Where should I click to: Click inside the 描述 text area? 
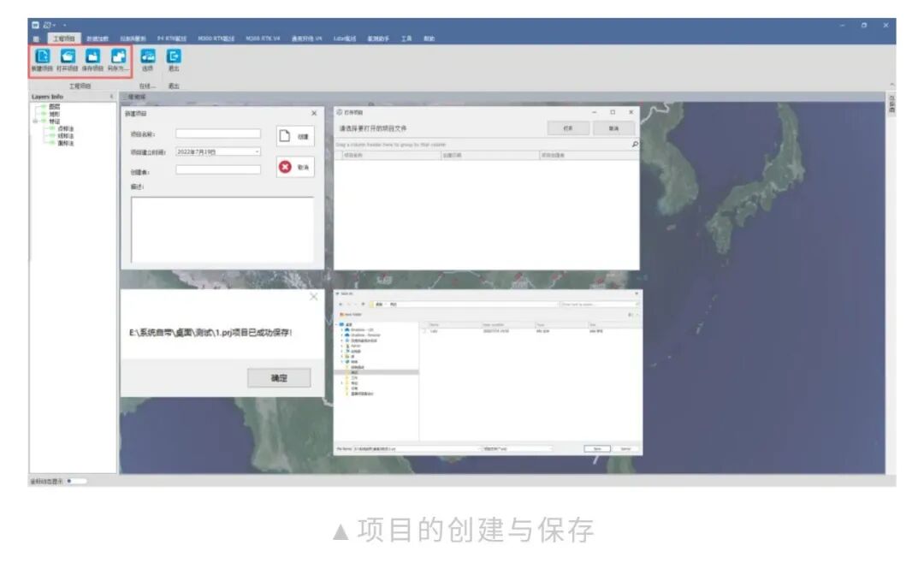point(222,229)
